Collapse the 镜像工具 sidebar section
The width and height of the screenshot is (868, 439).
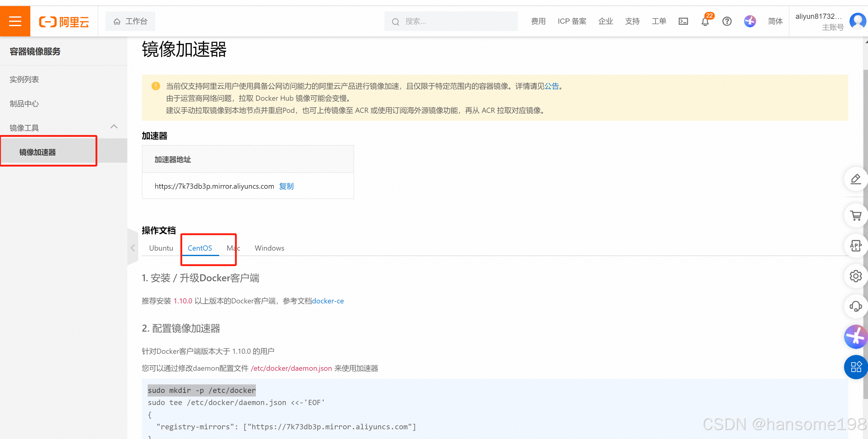(114, 127)
